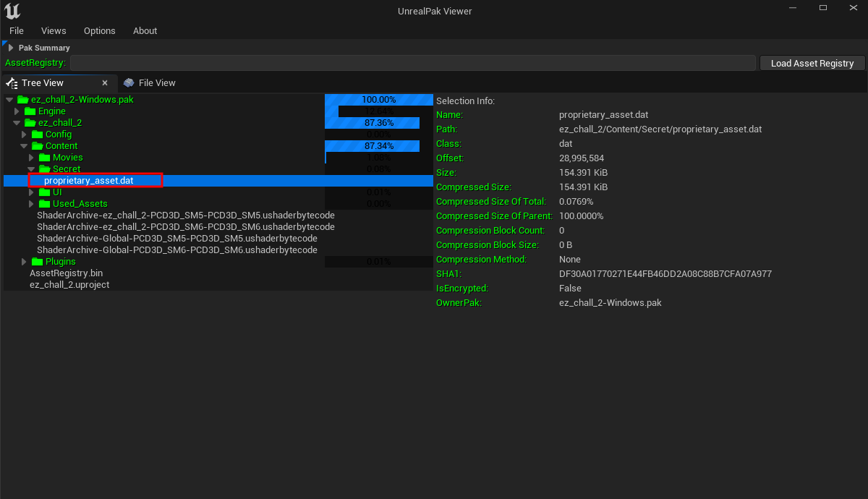
Task: Click the Tree View tab icon
Action: pos(12,83)
